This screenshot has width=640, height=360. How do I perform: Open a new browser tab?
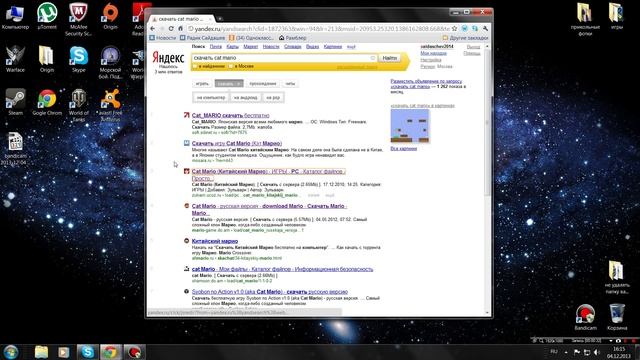coord(220,19)
